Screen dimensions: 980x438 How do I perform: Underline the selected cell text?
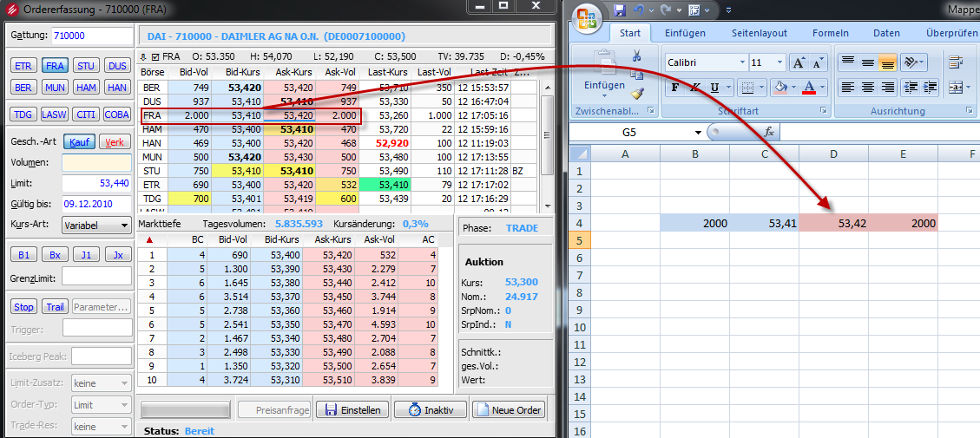[x=714, y=87]
